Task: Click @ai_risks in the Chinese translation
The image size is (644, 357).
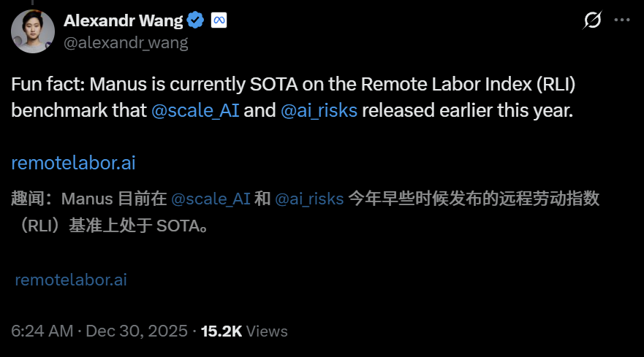Action: (x=309, y=199)
